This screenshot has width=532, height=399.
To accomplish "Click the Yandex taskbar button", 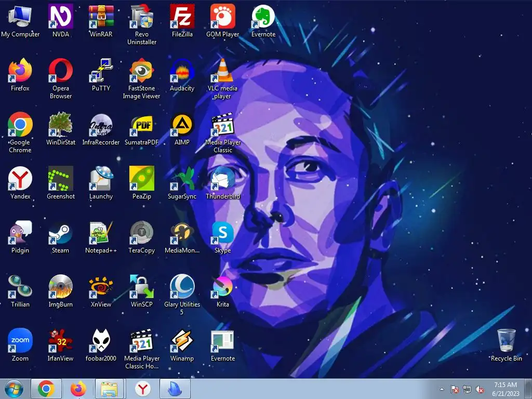I will (x=142, y=389).
